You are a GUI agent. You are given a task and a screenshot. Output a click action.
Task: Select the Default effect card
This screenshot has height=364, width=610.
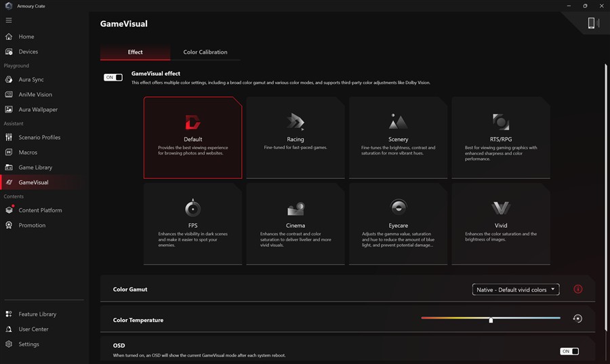click(x=192, y=138)
